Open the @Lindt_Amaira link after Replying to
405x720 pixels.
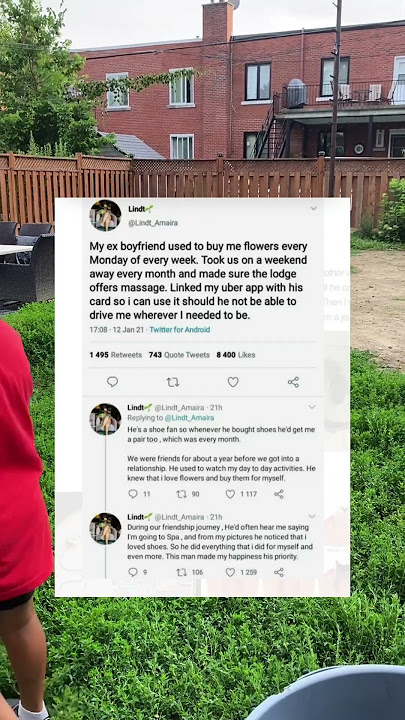(x=189, y=418)
